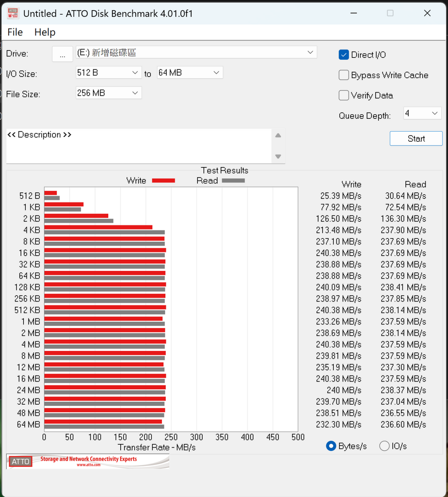
Task: Click the read value 238.37 MB/s
Action: tap(403, 390)
